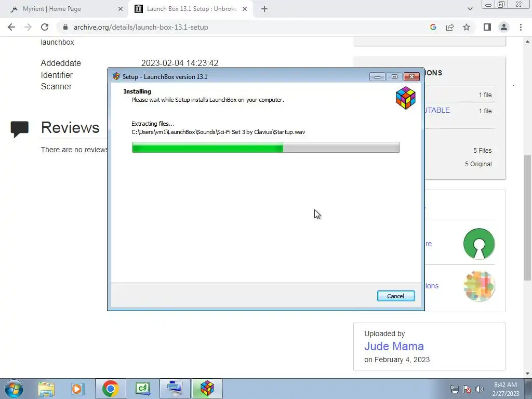
Task: Click the 'Identifier' metadata label
Action: pyautogui.click(x=57, y=75)
